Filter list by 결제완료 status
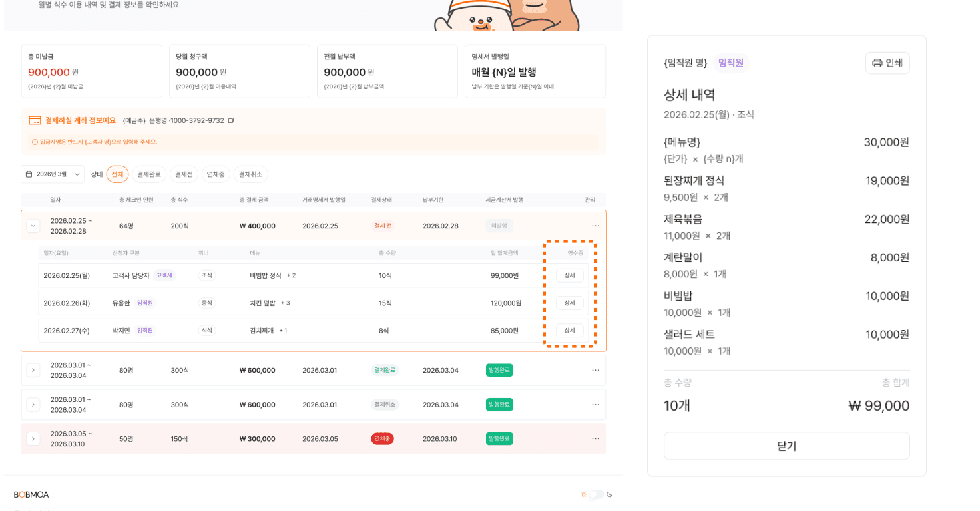 click(x=149, y=174)
